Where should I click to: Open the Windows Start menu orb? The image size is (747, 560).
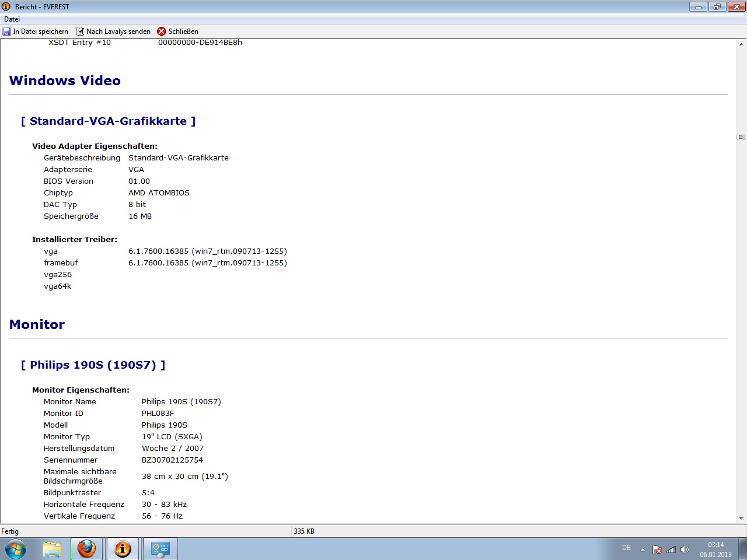16,549
